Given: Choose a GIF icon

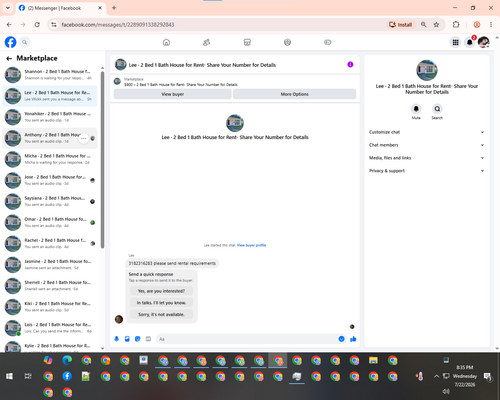Looking at the screenshot, I should click(x=148, y=339).
